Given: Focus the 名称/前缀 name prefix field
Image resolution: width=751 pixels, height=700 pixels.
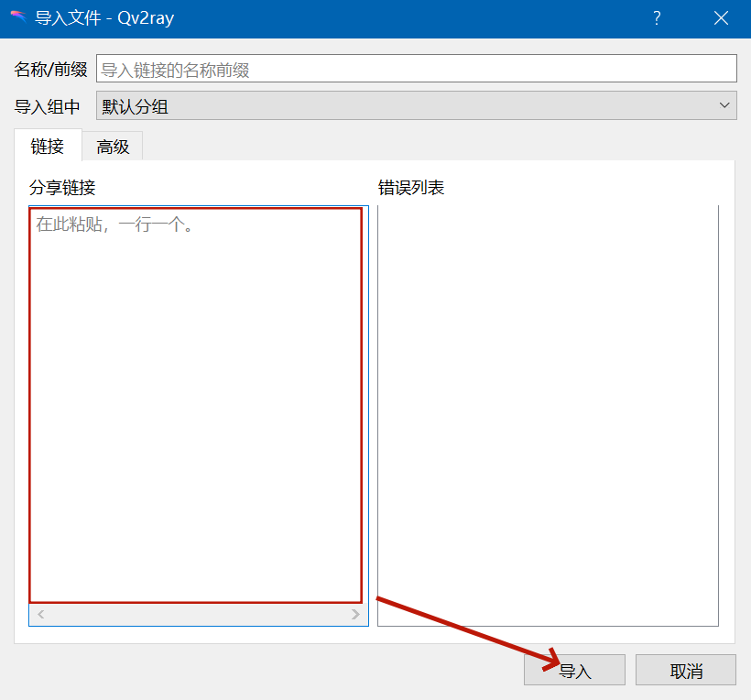Looking at the screenshot, I should pos(416,69).
